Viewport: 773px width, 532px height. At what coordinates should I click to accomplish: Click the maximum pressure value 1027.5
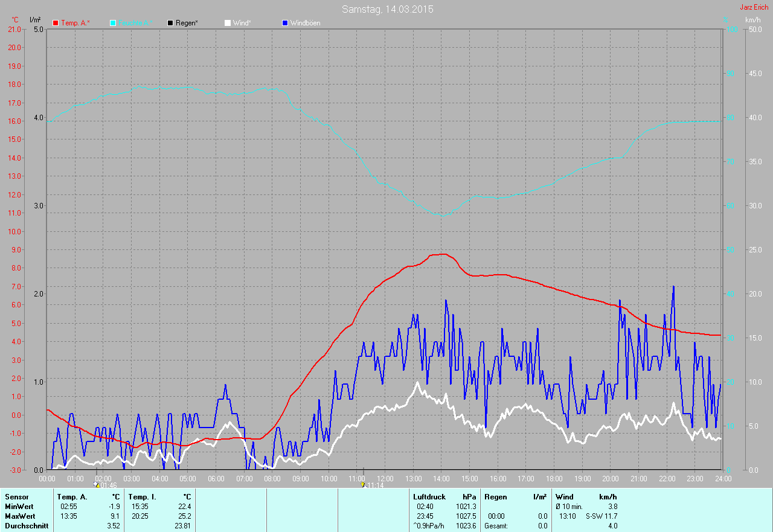tap(466, 516)
